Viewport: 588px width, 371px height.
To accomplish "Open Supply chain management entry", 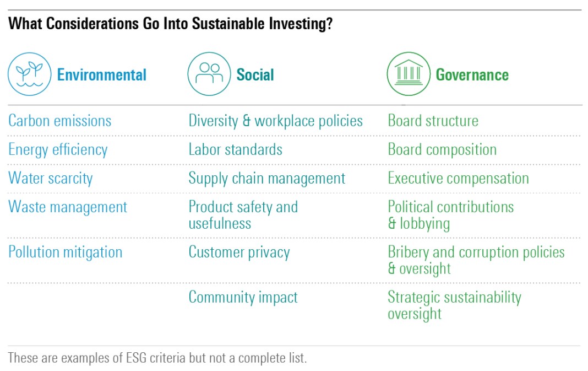I will click(x=266, y=178).
